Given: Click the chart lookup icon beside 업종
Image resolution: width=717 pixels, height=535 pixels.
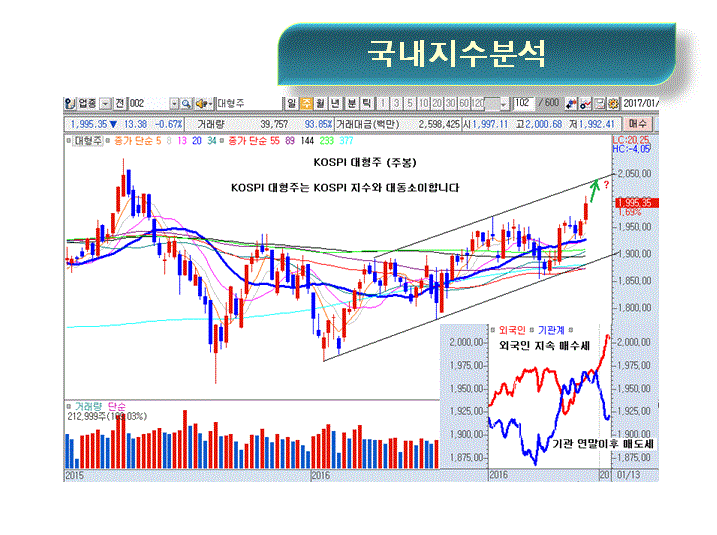Looking at the screenshot, I should tap(70, 104).
